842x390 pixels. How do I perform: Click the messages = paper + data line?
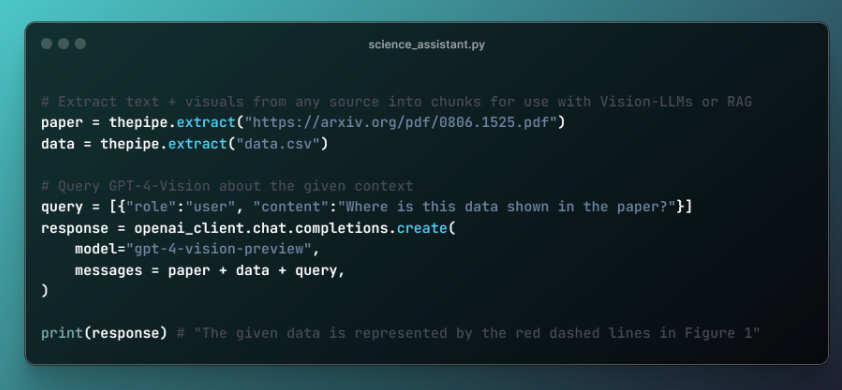(209, 270)
